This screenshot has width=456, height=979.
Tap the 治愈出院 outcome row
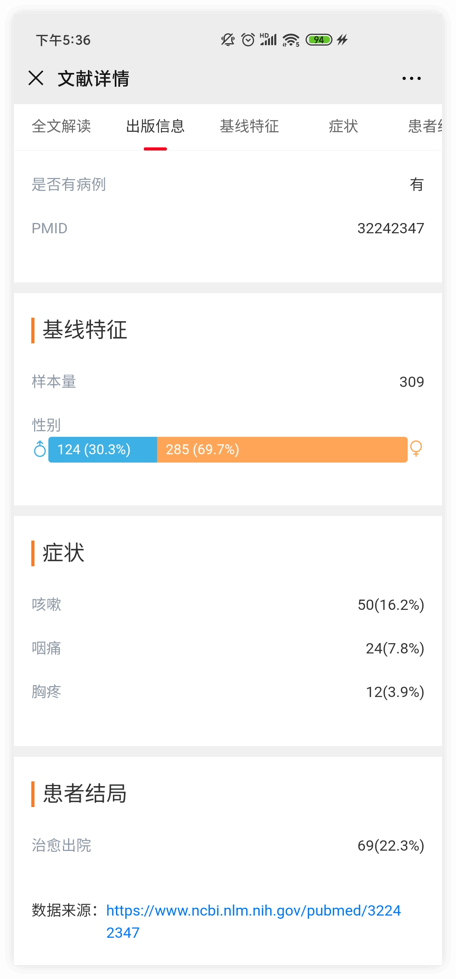[228, 845]
